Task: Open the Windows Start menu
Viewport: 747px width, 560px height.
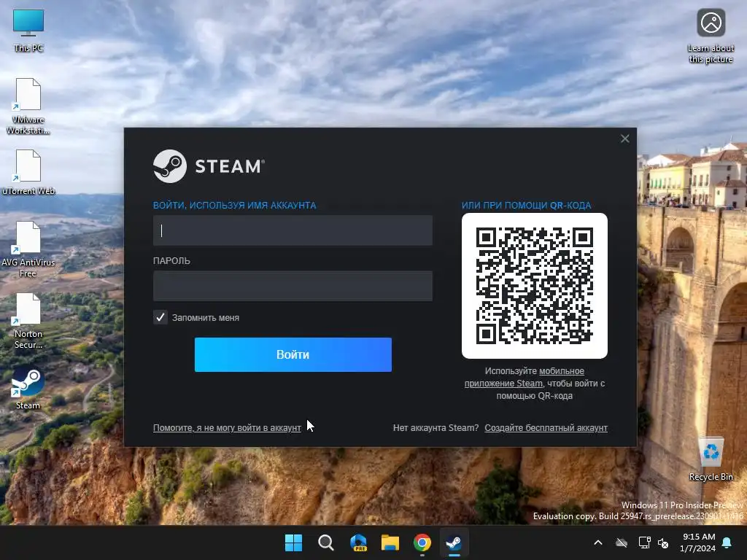Action: (x=293, y=542)
